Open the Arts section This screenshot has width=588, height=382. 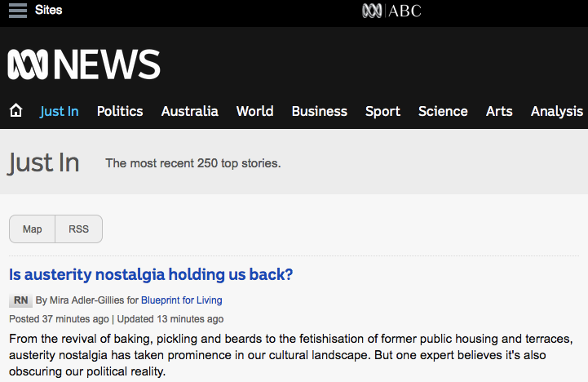point(499,112)
